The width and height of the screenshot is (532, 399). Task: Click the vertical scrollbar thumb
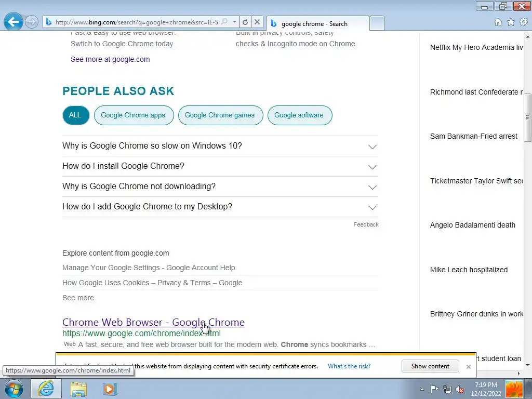point(528,117)
